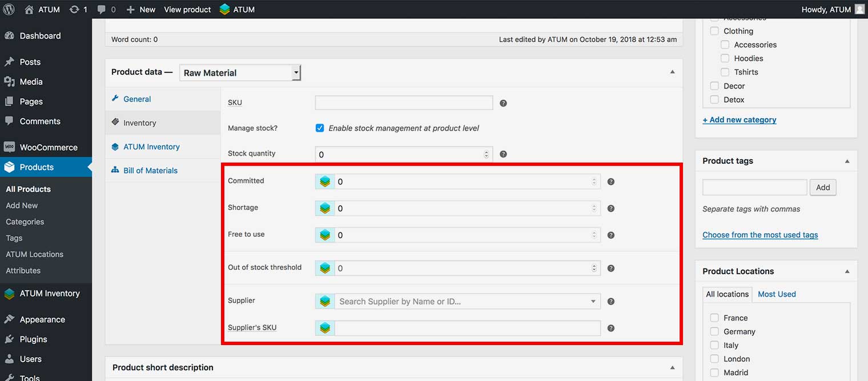This screenshot has width=868, height=381.
Task: Check the Hoodies category checkbox
Action: tap(725, 58)
